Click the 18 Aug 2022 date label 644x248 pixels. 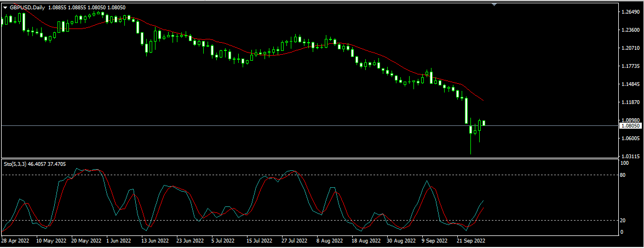[366, 241]
